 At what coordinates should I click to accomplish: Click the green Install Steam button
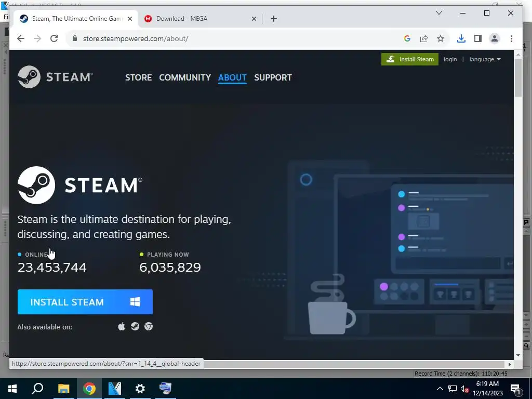(x=410, y=59)
